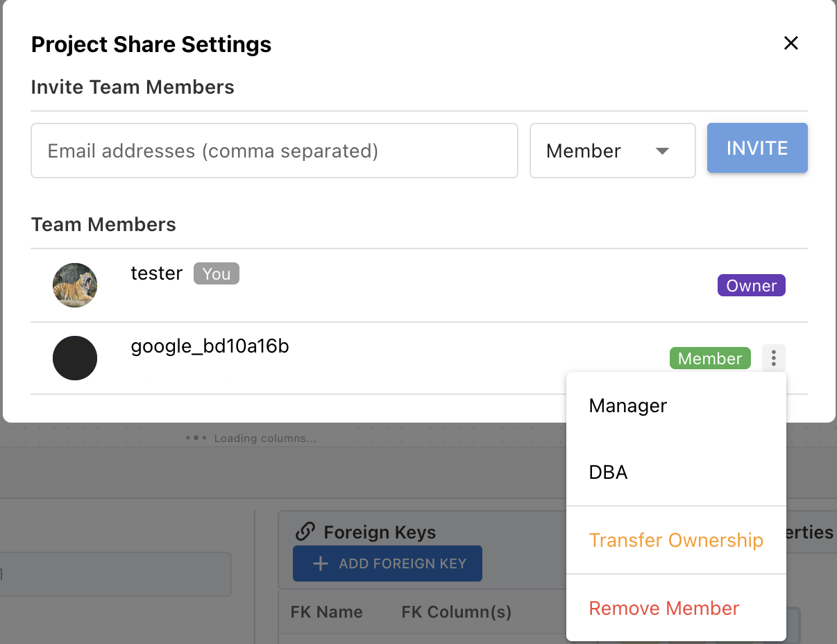Click the Team Members heading

103,225
